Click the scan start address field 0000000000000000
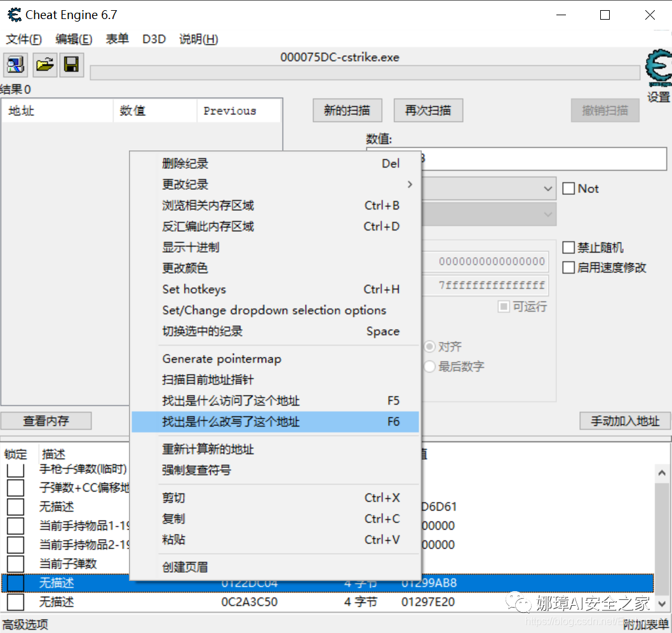 485,261
